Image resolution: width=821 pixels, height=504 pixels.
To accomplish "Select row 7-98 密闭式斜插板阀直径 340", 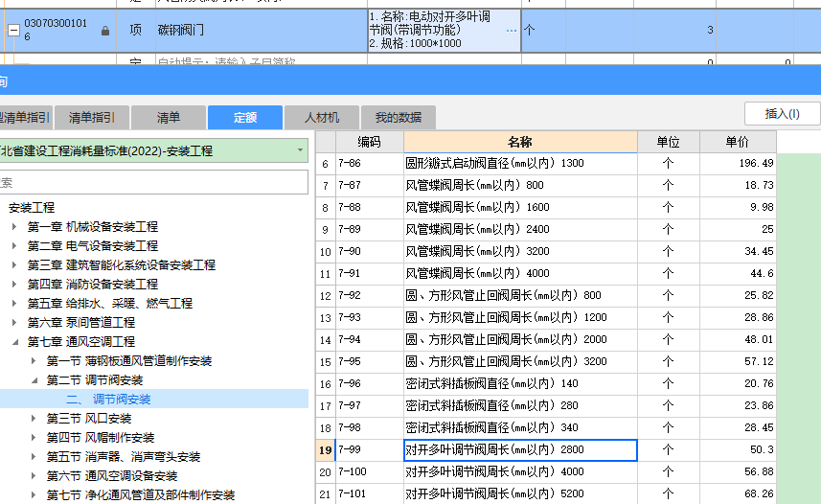I will [x=546, y=427].
